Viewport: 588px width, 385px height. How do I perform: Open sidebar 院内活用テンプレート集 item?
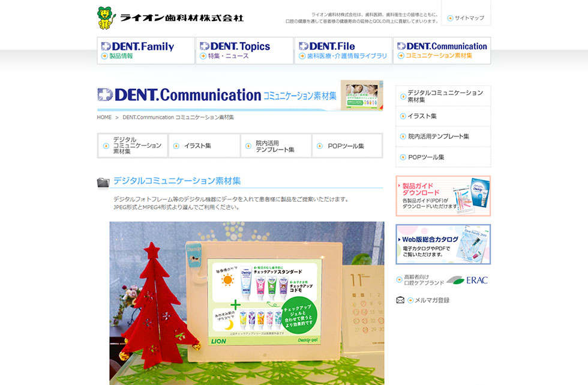coord(443,136)
